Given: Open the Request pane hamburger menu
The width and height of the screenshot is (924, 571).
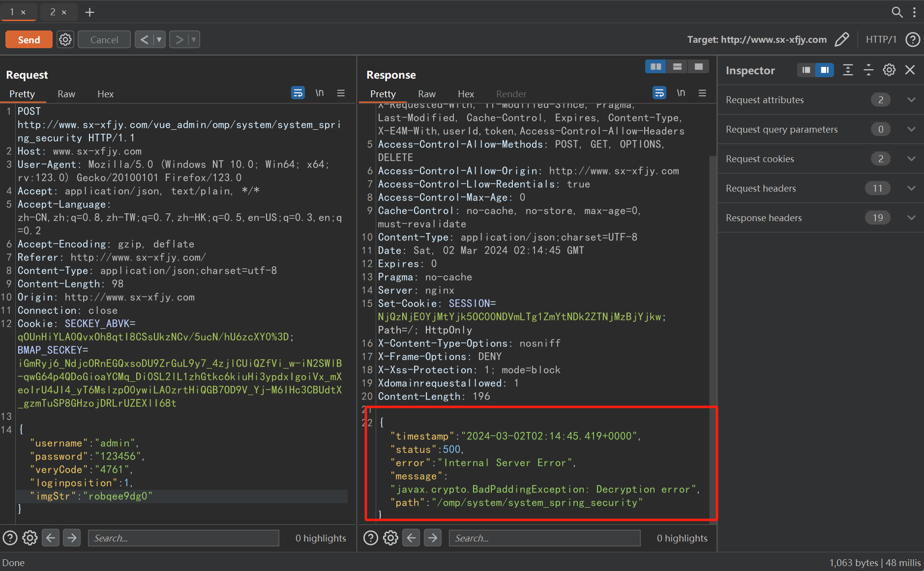Looking at the screenshot, I should tap(341, 93).
